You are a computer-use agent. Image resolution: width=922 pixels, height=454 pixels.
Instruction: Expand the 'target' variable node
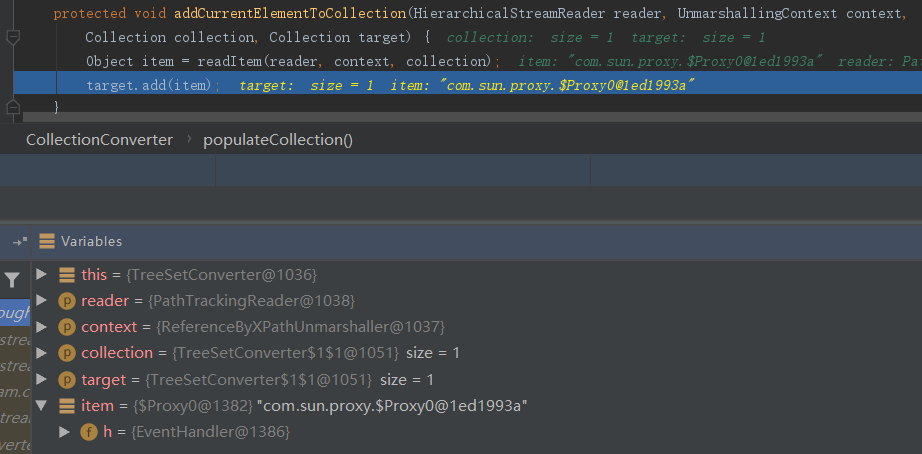pyautogui.click(x=41, y=379)
